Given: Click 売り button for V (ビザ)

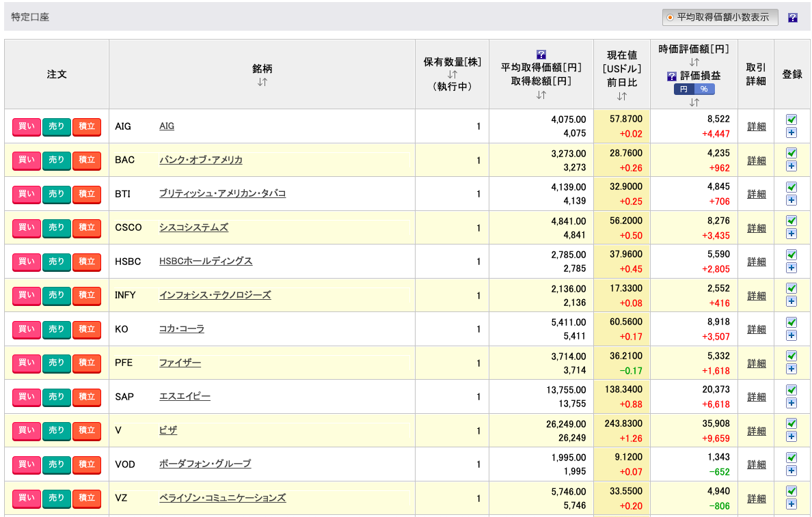Looking at the screenshot, I should (x=57, y=431).
